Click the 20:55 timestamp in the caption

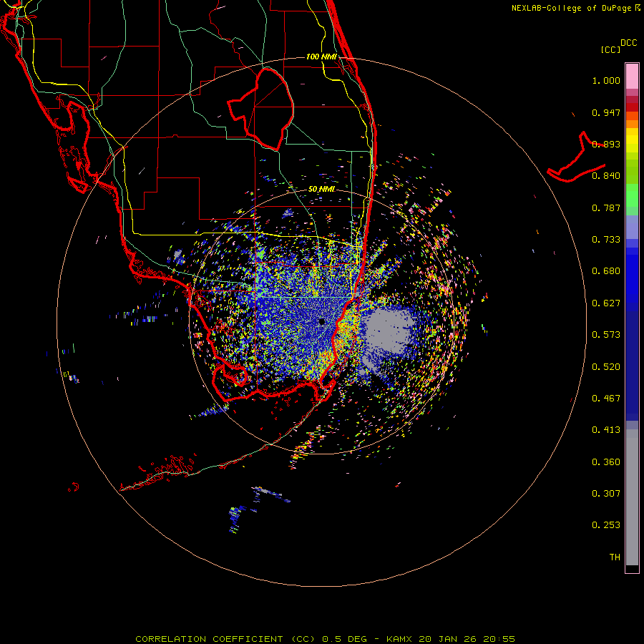pyautogui.click(x=500, y=639)
